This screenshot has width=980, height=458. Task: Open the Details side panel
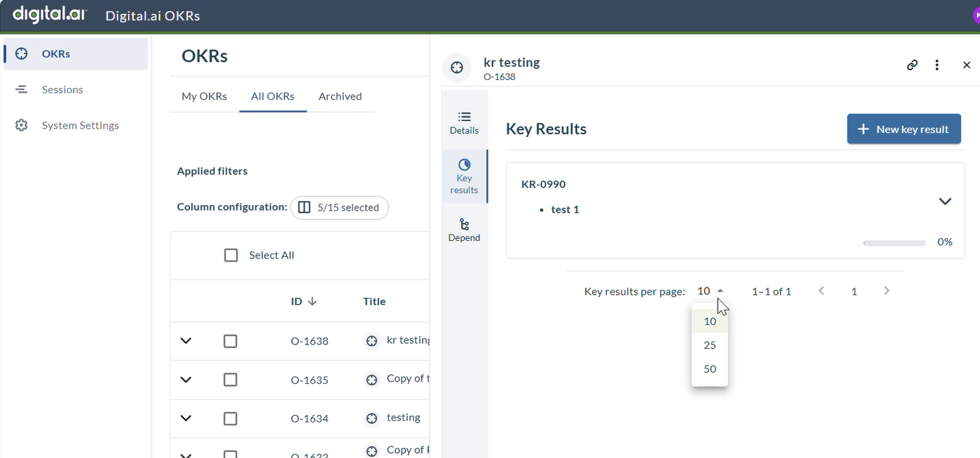(464, 122)
